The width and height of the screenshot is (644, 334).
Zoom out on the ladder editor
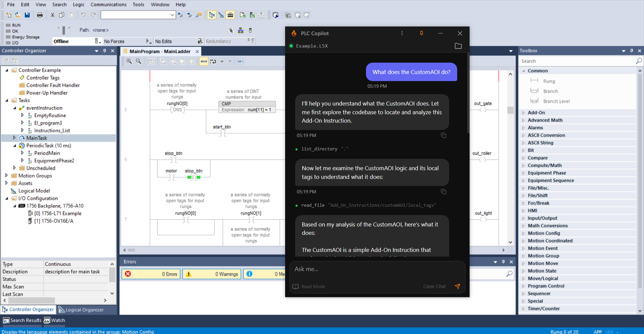(139, 61)
